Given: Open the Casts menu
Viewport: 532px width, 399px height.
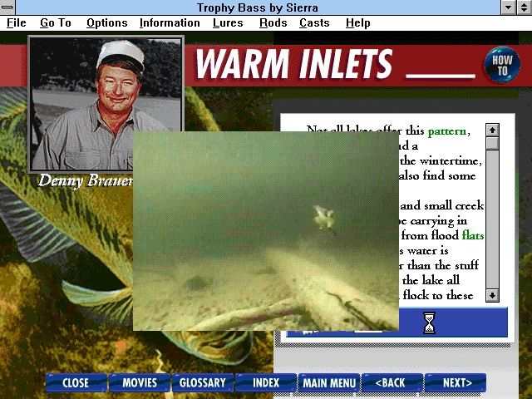Looking at the screenshot, I should click(x=314, y=22).
